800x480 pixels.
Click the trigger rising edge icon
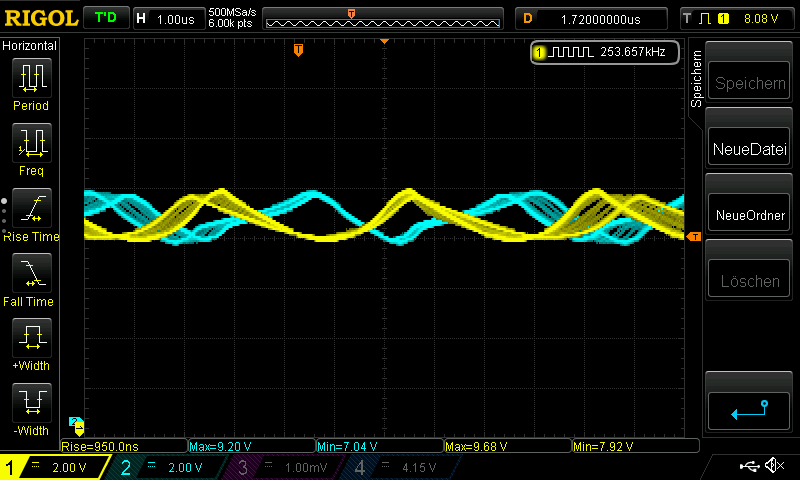[x=705, y=19]
